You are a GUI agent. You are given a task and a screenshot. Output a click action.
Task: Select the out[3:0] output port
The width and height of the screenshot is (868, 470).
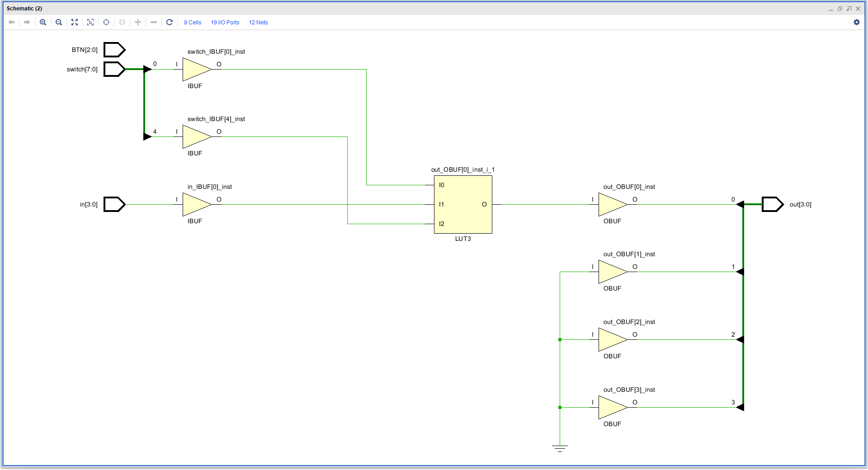pos(773,204)
